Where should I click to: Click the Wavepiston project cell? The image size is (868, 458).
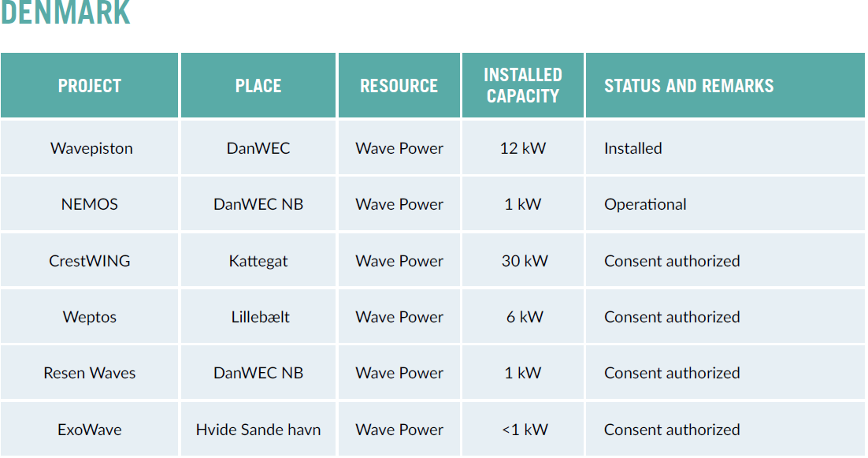tap(90, 148)
